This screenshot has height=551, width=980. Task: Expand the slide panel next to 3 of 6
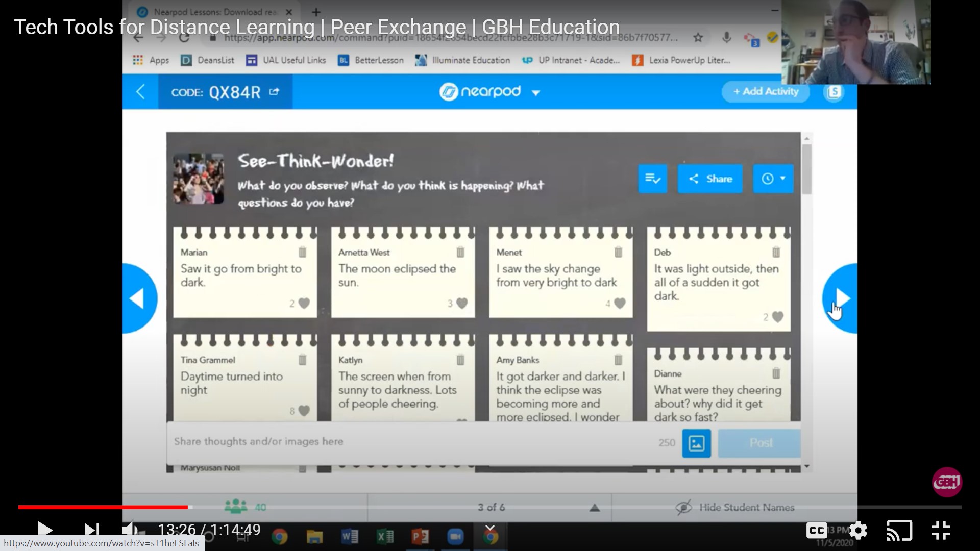click(x=595, y=507)
